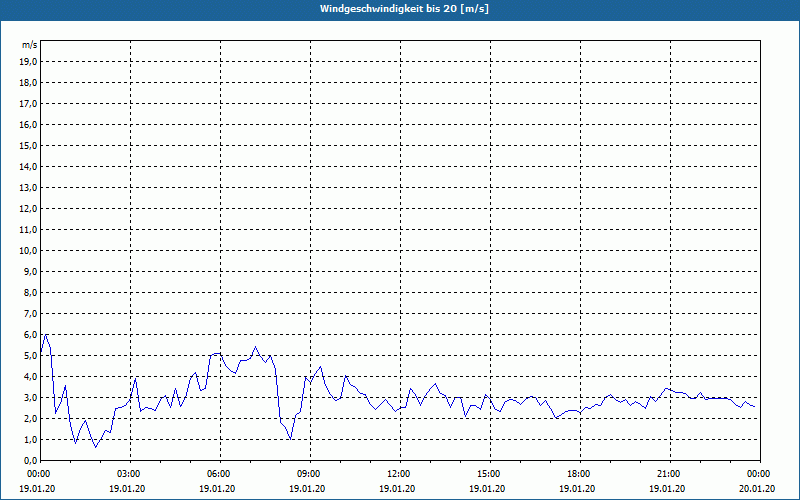The height and width of the screenshot is (500, 800).
Task: Select the 11,0 y-axis value
Action: coord(28,230)
